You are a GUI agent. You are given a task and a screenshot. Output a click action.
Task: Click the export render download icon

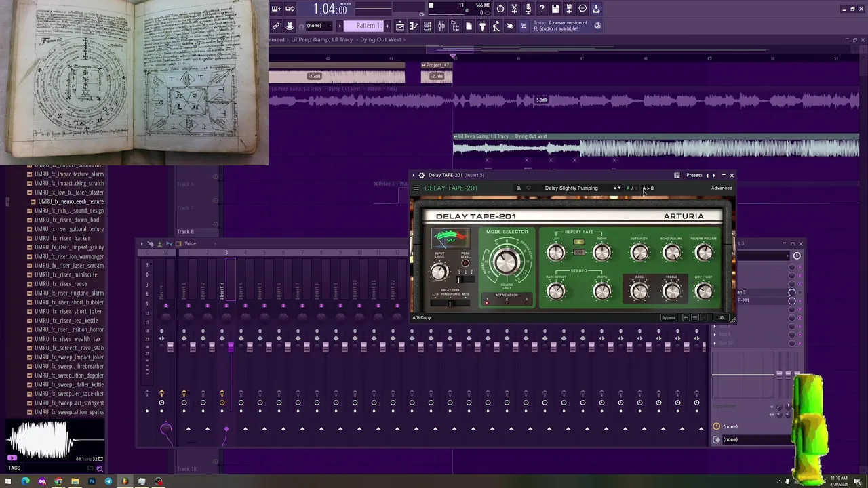point(596,9)
